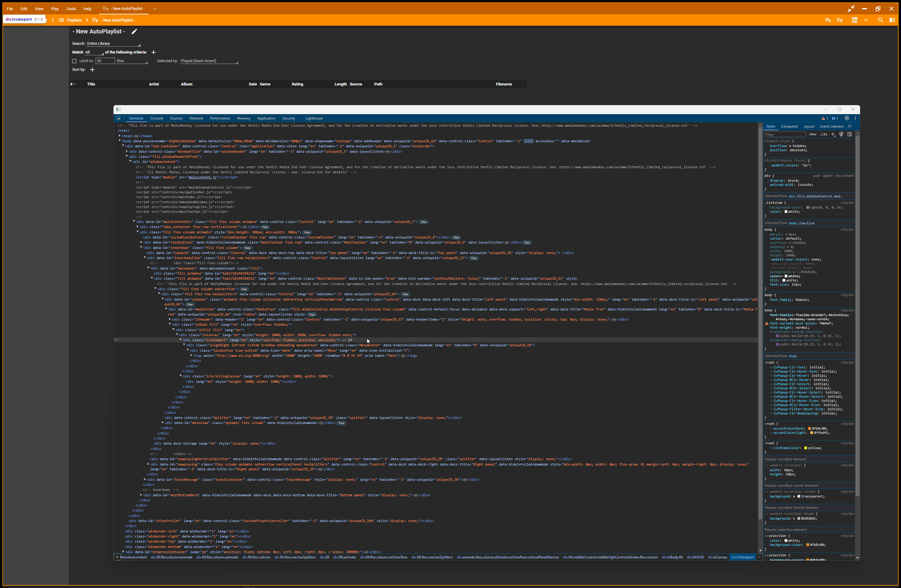Open the Entire Library search dropdown
Screen dimensions: 901x588
click(x=113, y=44)
